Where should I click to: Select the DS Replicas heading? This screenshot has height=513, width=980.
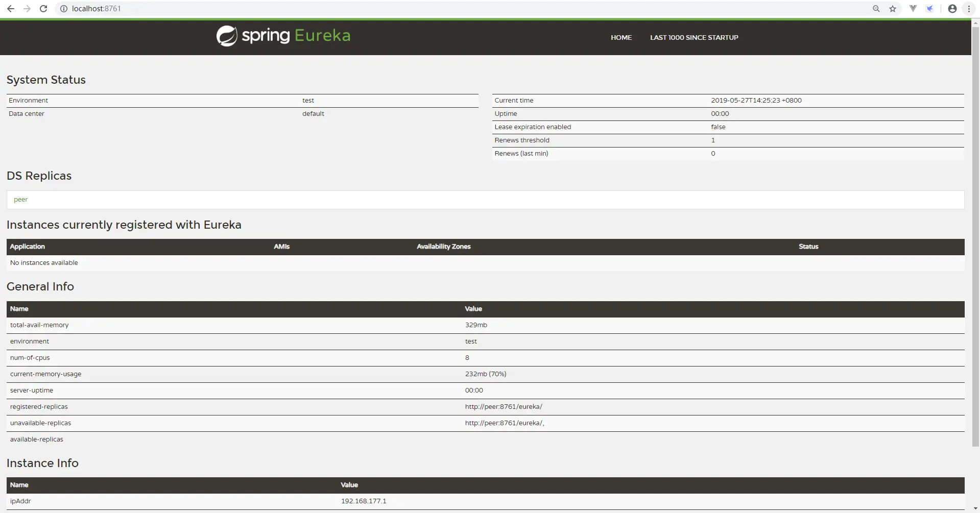click(x=39, y=176)
